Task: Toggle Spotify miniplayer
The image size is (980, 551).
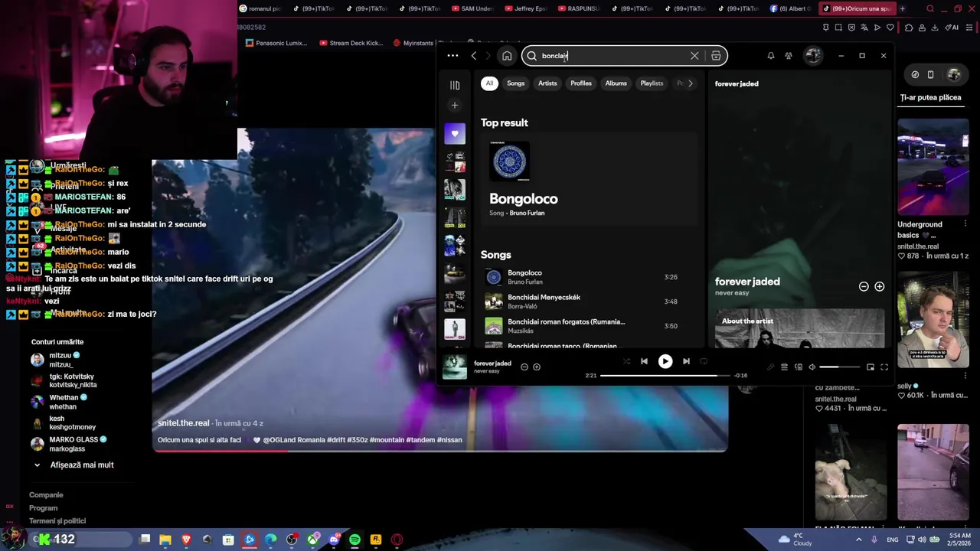Action: (x=871, y=367)
